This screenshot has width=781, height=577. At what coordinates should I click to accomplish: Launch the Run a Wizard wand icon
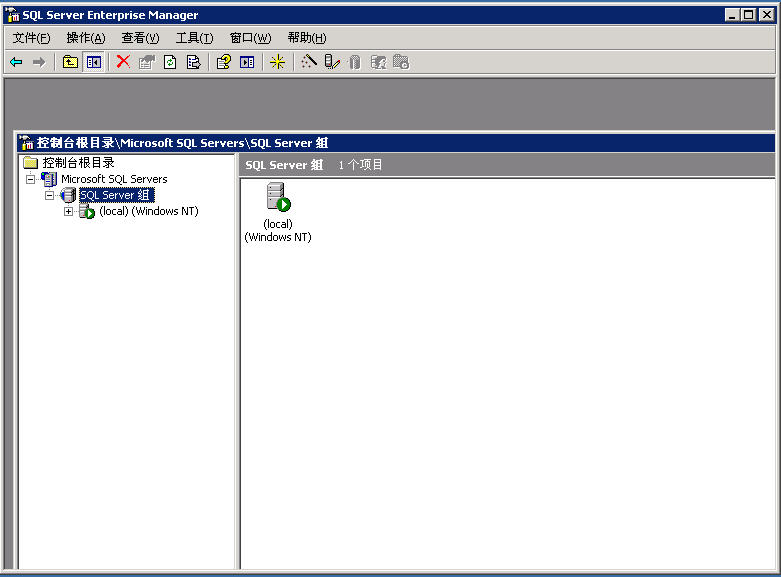coord(309,62)
